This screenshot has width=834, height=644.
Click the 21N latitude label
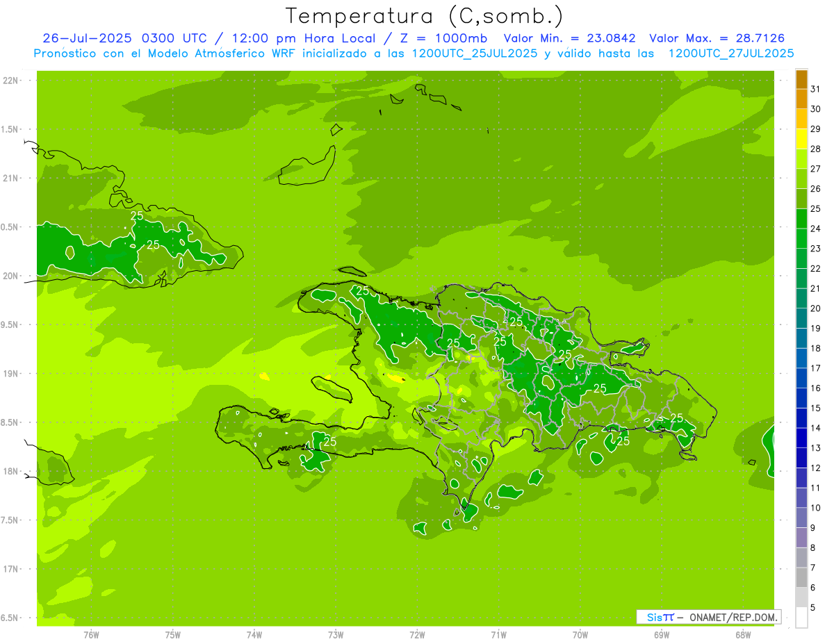click(10, 178)
